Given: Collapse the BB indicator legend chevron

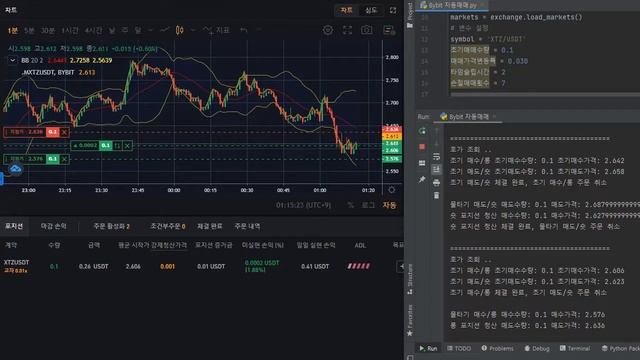Looking at the screenshot, I should pyautogui.click(x=13, y=60).
